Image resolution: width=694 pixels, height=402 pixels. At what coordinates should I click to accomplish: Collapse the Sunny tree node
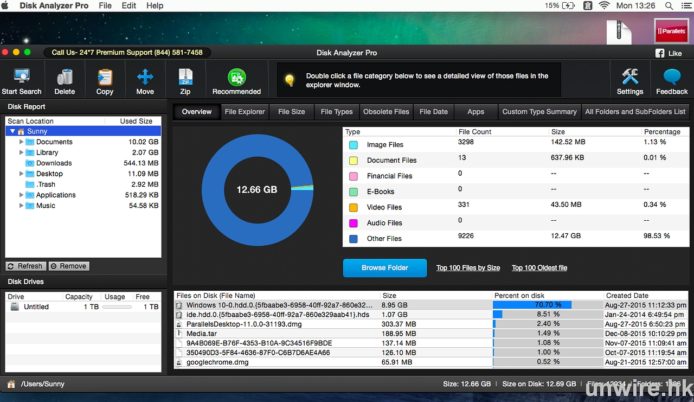point(12,131)
